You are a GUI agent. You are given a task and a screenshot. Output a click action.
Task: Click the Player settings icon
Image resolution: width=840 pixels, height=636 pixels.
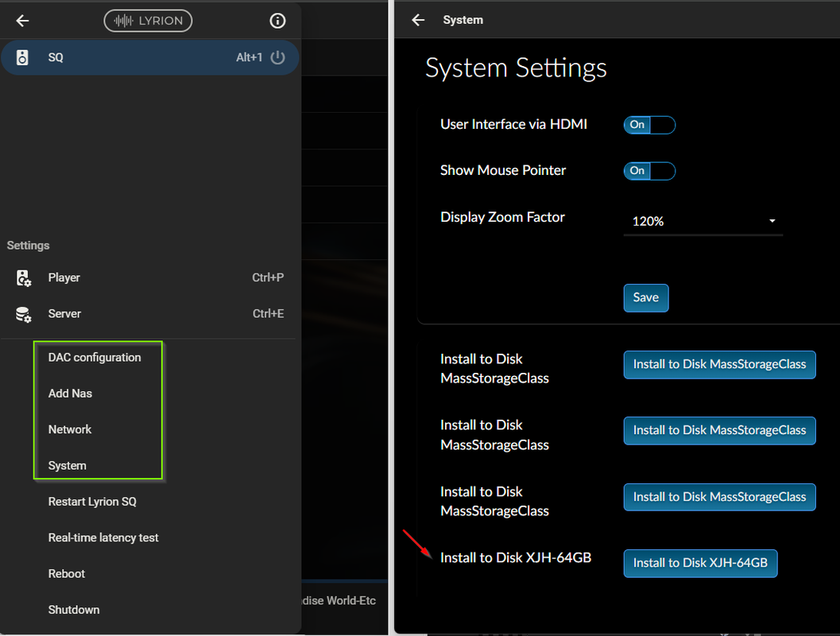point(24,278)
